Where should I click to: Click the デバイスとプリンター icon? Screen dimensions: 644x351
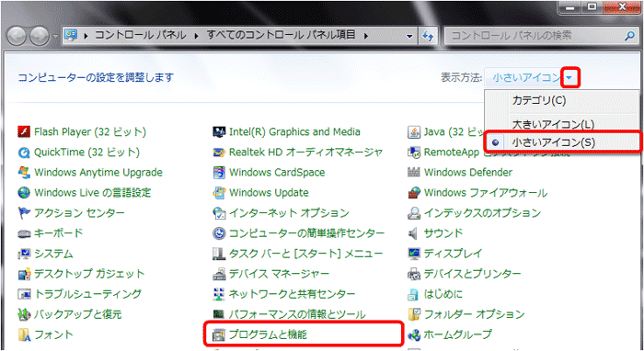(x=414, y=274)
